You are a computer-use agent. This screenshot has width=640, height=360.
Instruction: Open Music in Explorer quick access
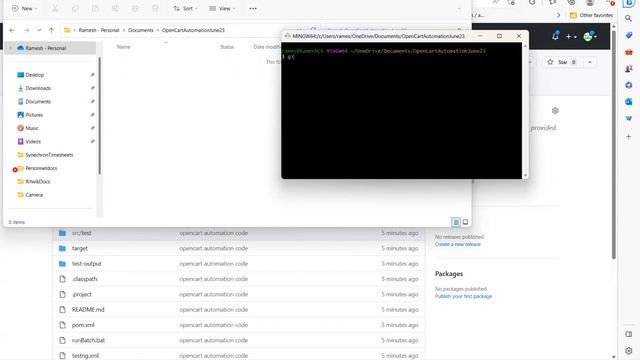point(31,128)
